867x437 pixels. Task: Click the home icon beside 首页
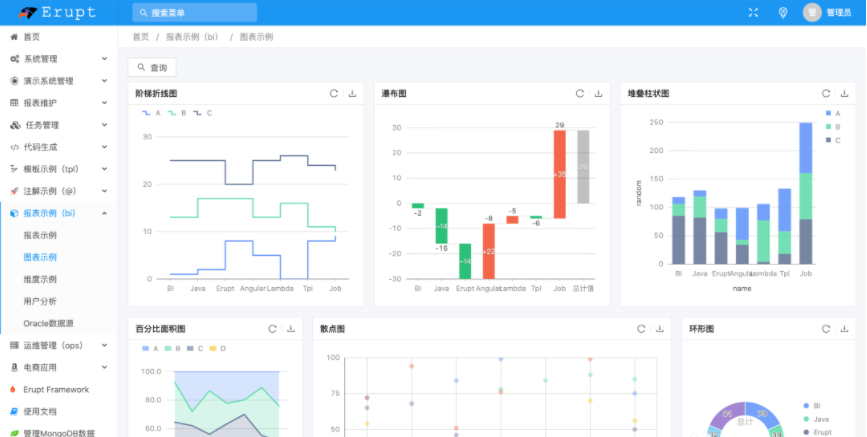point(14,37)
